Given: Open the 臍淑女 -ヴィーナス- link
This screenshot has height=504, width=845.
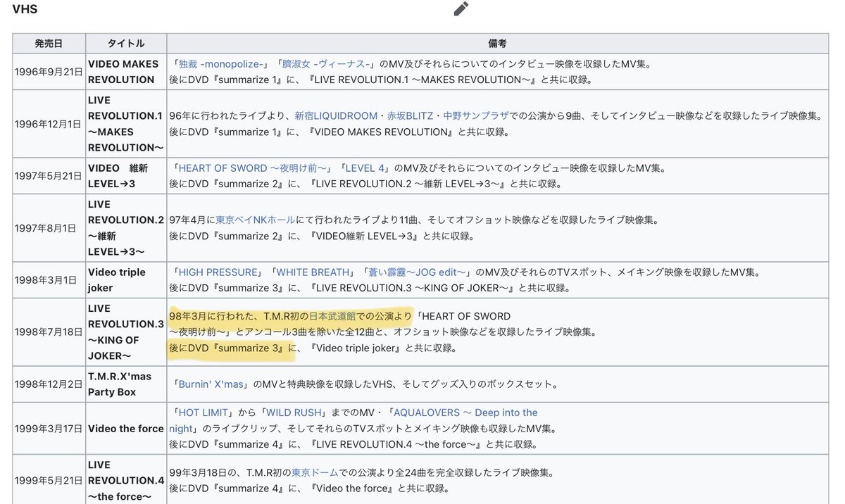Looking at the screenshot, I should [x=327, y=64].
